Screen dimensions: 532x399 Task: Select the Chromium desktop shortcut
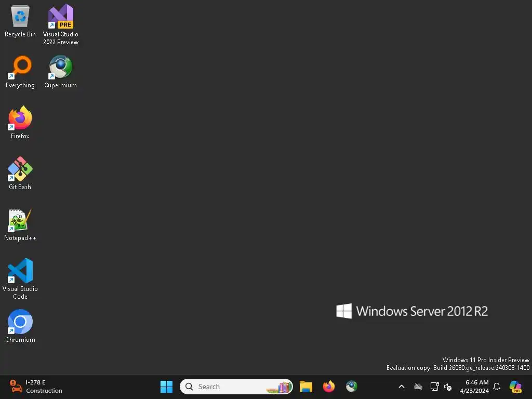pyautogui.click(x=20, y=326)
